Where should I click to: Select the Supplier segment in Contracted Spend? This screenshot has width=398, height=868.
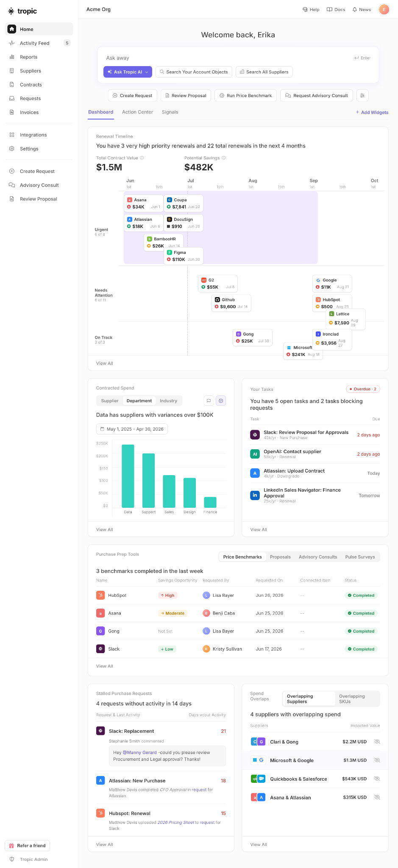point(110,401)
